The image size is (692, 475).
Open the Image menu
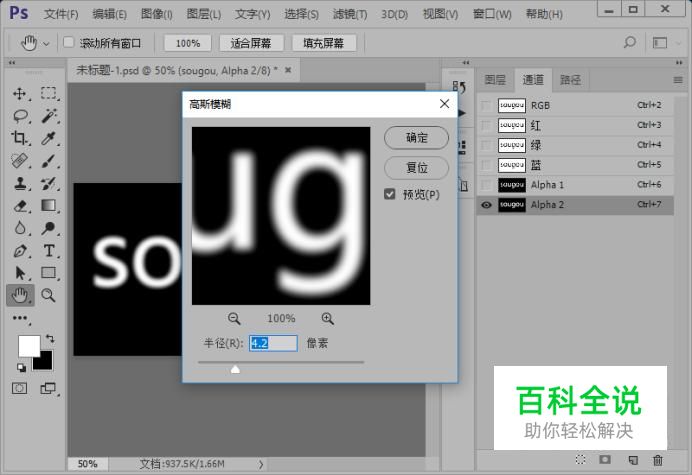point(156,14)
